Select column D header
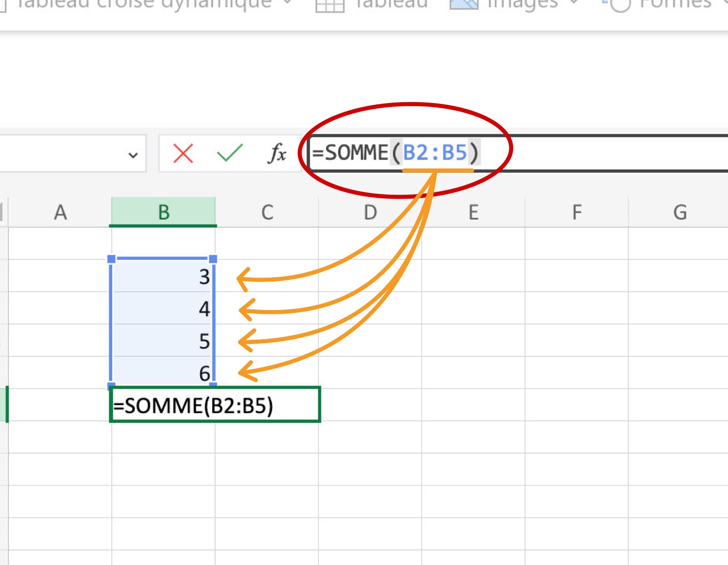Screen dimensions: 728x565 pos(370,212)
